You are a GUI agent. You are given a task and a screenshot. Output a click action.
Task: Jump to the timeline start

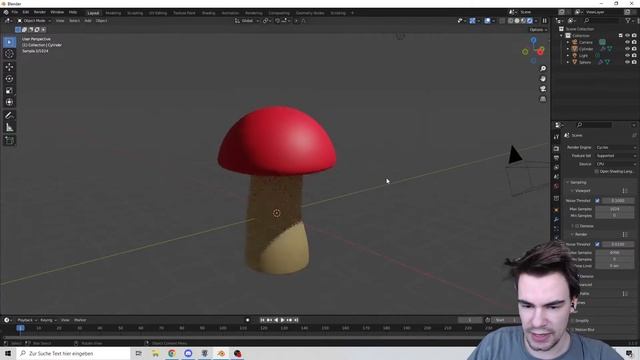pos(262,320)
